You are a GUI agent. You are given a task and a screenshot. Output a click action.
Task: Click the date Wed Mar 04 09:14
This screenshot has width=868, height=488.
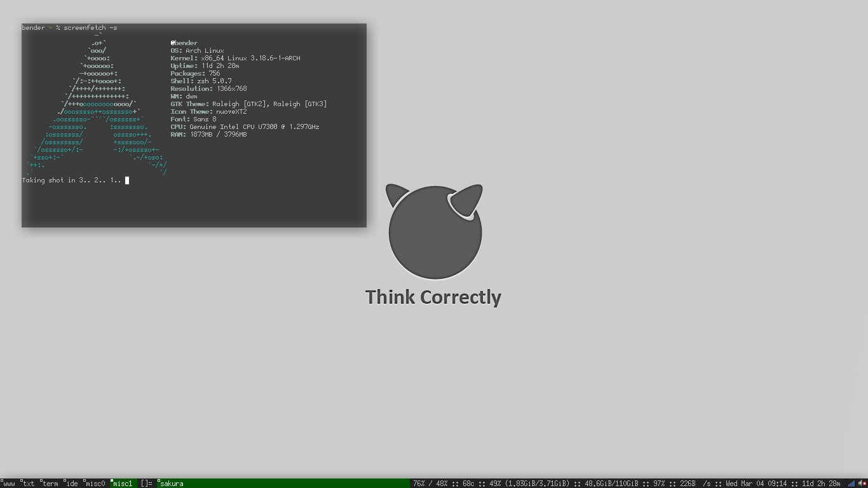(x=756, y=484)
